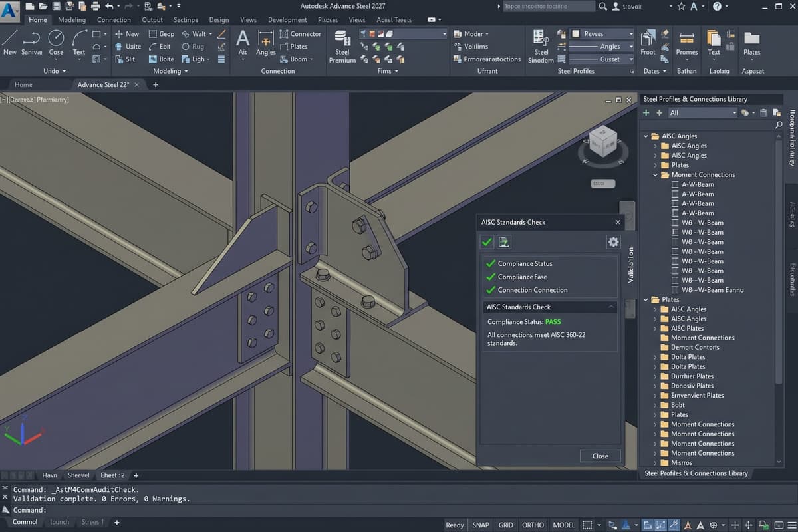Open the Design ribbon tab

pyautogui.click(x=219, y=20)
